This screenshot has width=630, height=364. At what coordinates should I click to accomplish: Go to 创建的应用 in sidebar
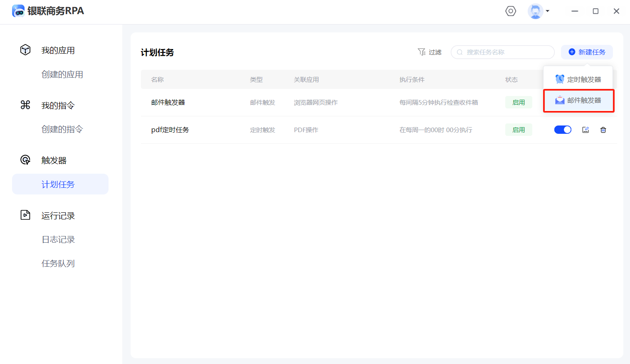(62, 74)
